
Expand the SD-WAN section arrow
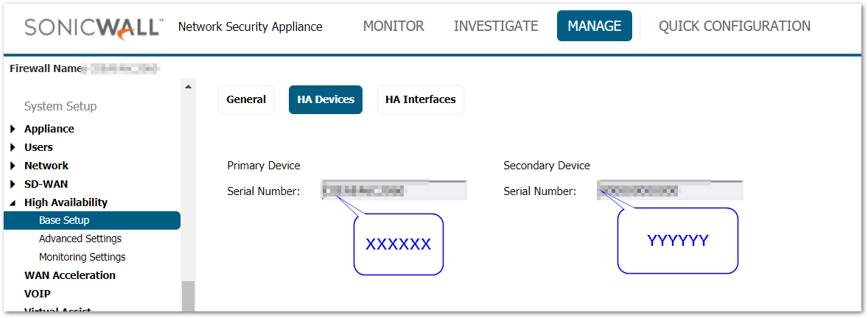click(13, 184)
